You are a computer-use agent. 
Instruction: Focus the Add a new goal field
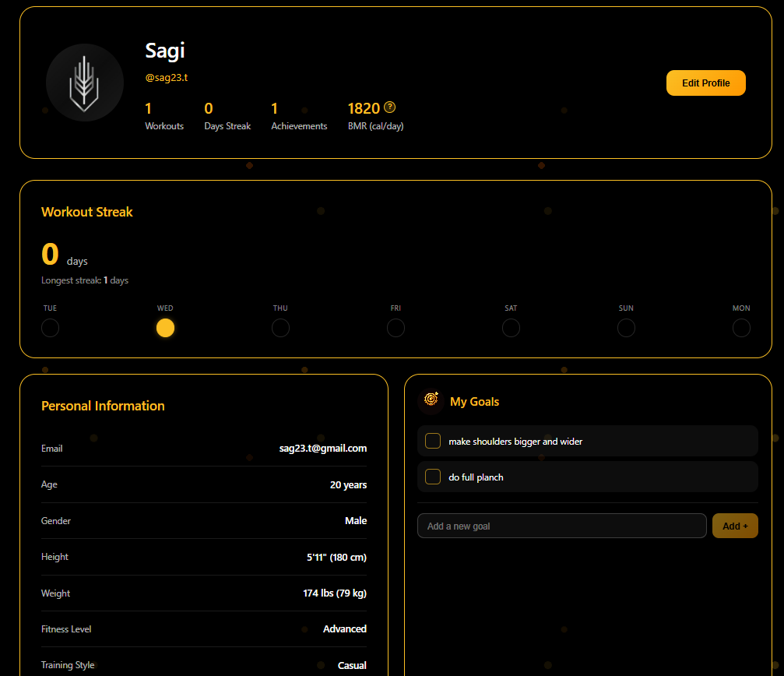(x=562, y=526)
